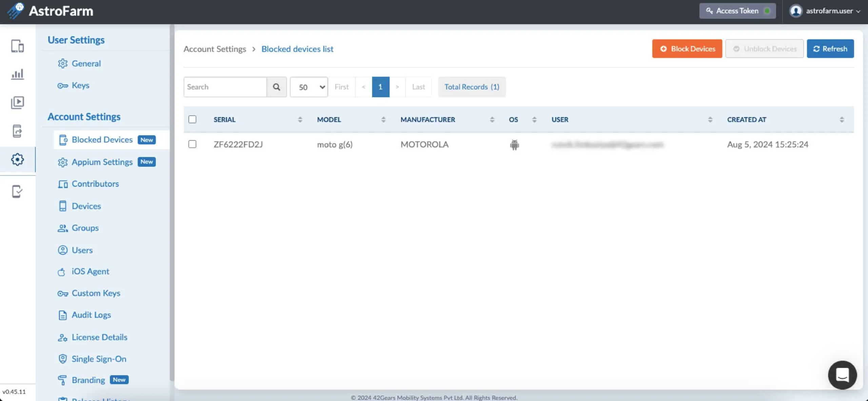Viewport: 868px width, 401px height.
Task: Sort by Serial column arrows
Action: pyautogui.click(x=300, y=120)
